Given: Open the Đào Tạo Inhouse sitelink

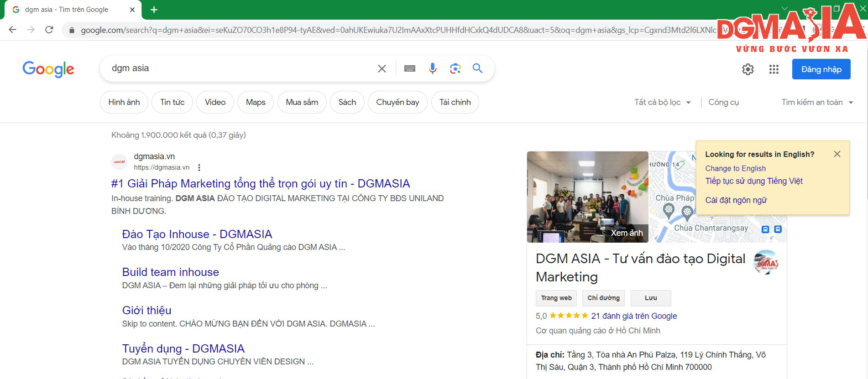Looking at the screenshot, I should [x=197, y=234].
